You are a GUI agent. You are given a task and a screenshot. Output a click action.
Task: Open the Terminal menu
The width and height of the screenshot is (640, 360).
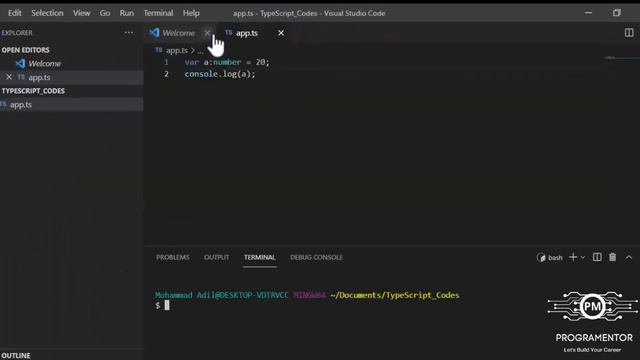(x=158, y=13)
